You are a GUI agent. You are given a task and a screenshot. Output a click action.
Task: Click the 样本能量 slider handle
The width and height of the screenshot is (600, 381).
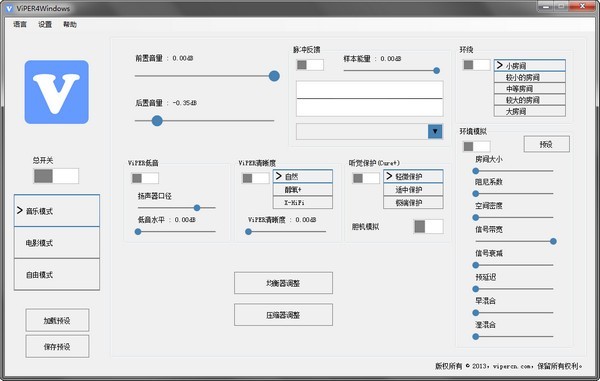[x=437, y=71]
